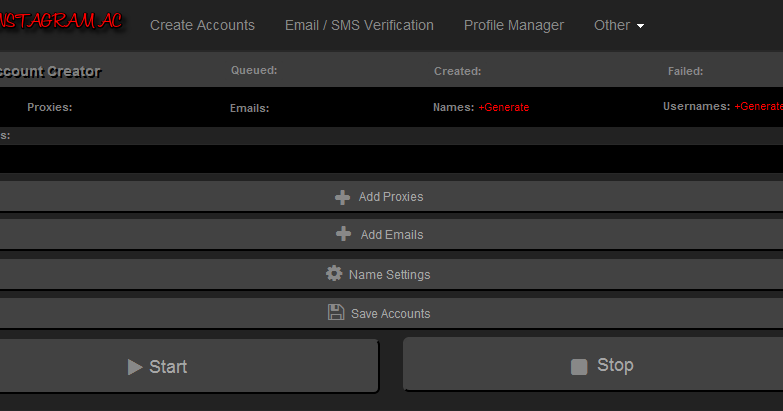Image resolution: width=783 pixels, height=411 pixels.
Task: Click +Generate link next to Names
Action: pyautogui.click(x=504, y=107)
